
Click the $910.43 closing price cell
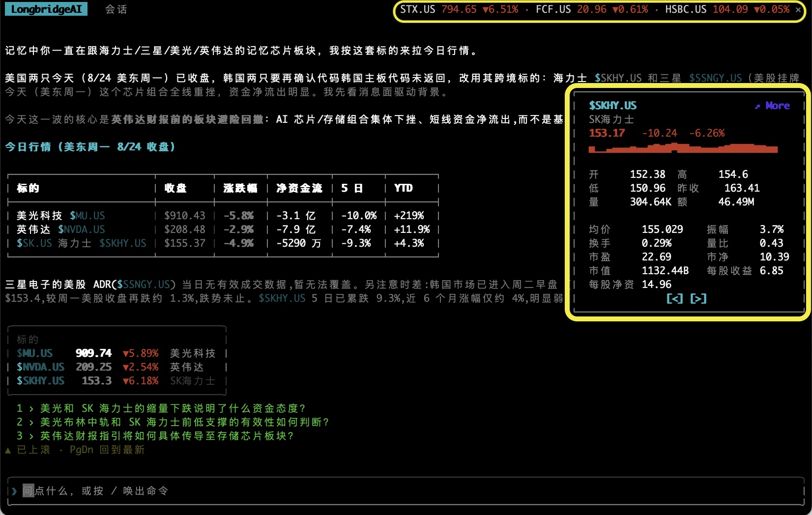click(x=184, y=216)
